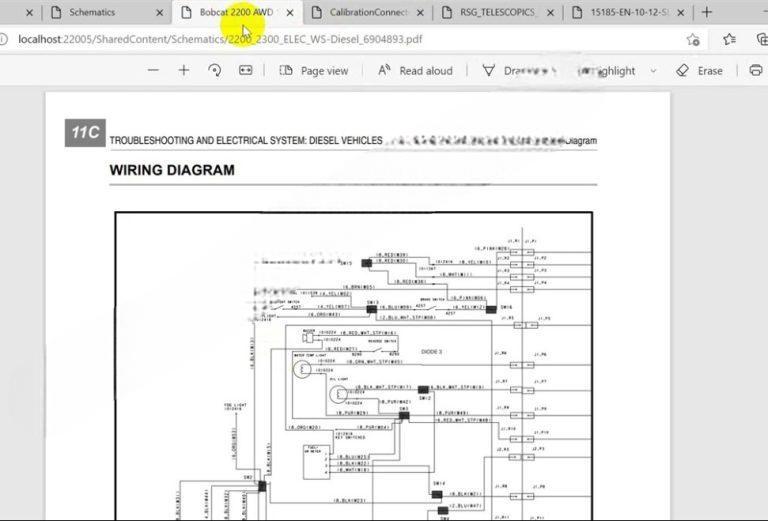
Task: Open the favorites list
Action: 729,39
